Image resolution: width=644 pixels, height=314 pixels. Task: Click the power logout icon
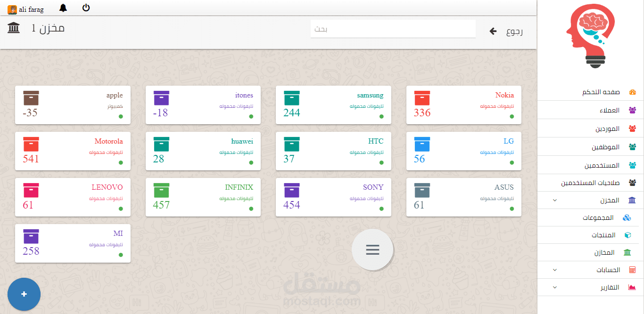click(x=86, y=8)
